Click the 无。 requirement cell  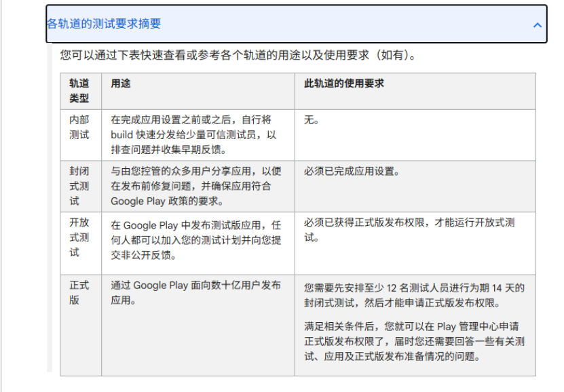point(312,120)
